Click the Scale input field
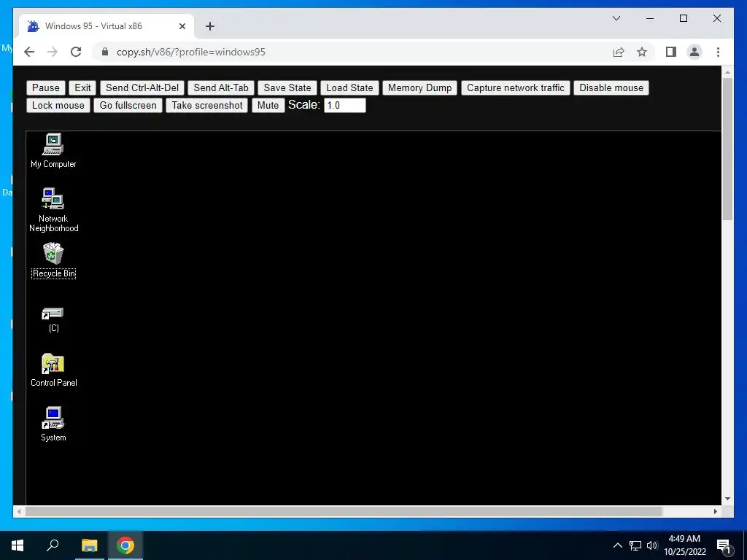Viewport: 747px width, 560px height. (345, 105)
